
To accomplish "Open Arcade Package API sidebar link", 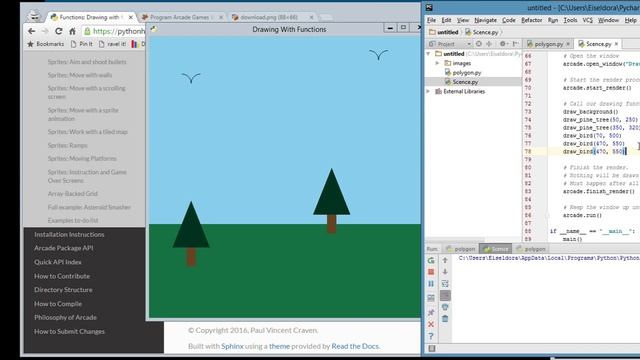I will click(x=64, y=248).
